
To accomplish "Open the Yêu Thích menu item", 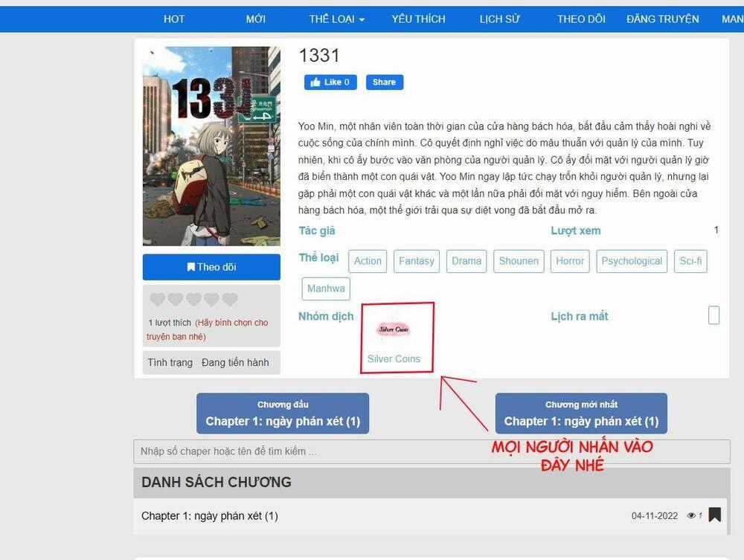I will pos(418,19).
